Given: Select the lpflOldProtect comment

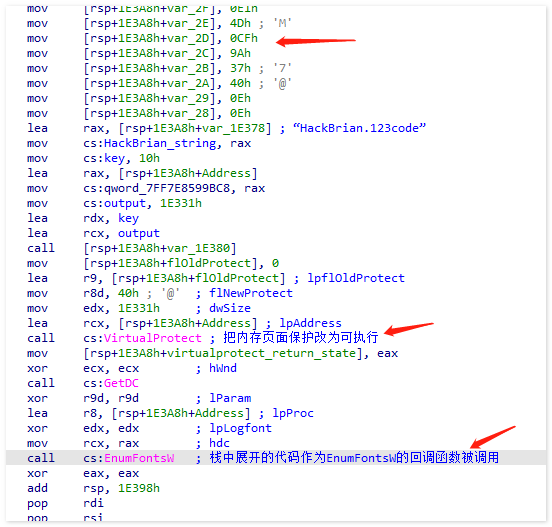Looking at the screenshot, I should pos(356,278).
